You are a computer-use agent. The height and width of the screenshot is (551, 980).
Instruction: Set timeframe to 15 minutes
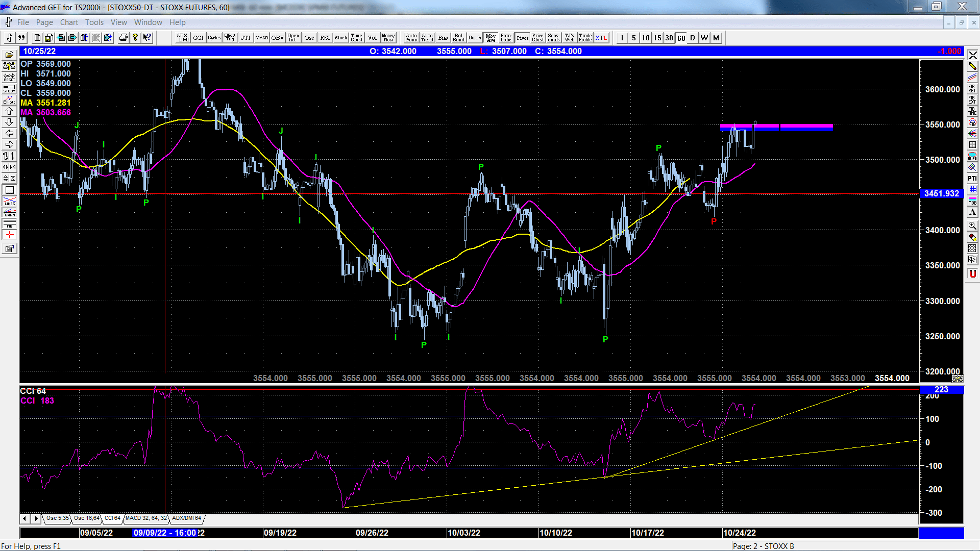point(657,38)
